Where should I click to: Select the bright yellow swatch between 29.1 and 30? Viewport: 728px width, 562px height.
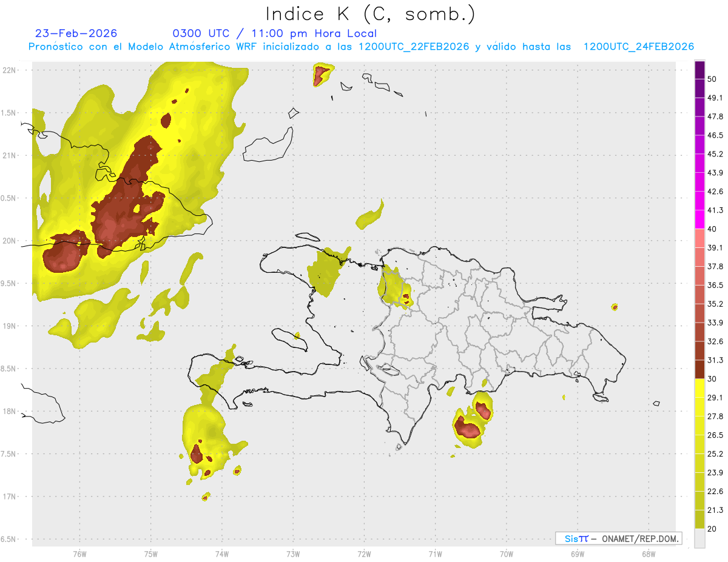[x=699, y=388]
